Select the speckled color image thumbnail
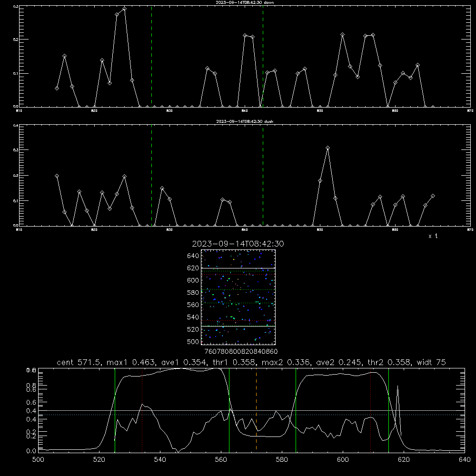Image resolution: width=476 pixels, height=476 pixels. click(238, 297)
